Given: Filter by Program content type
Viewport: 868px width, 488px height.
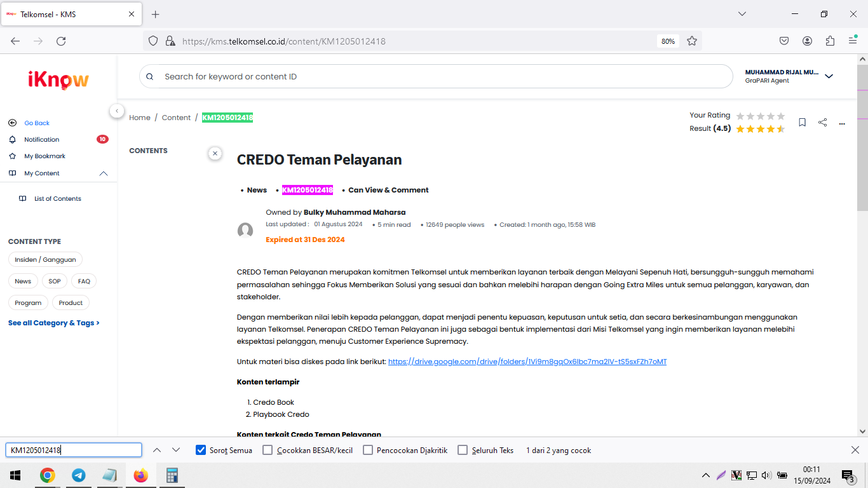Looking at the screenshot, I should pyautogui.click(x=28, y=302).
